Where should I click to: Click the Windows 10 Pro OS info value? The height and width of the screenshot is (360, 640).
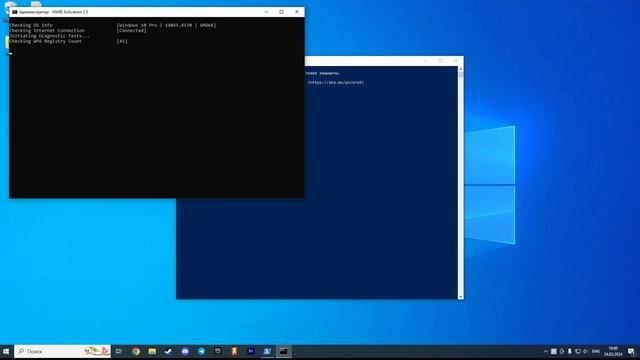[167, 25]
